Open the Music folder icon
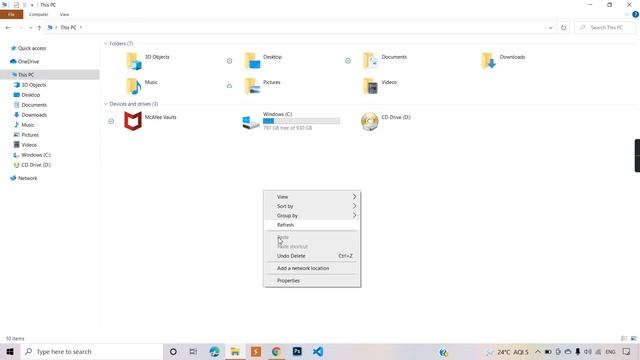The width and height of the screenshot is (640, 360). click(x=133, y=87)
